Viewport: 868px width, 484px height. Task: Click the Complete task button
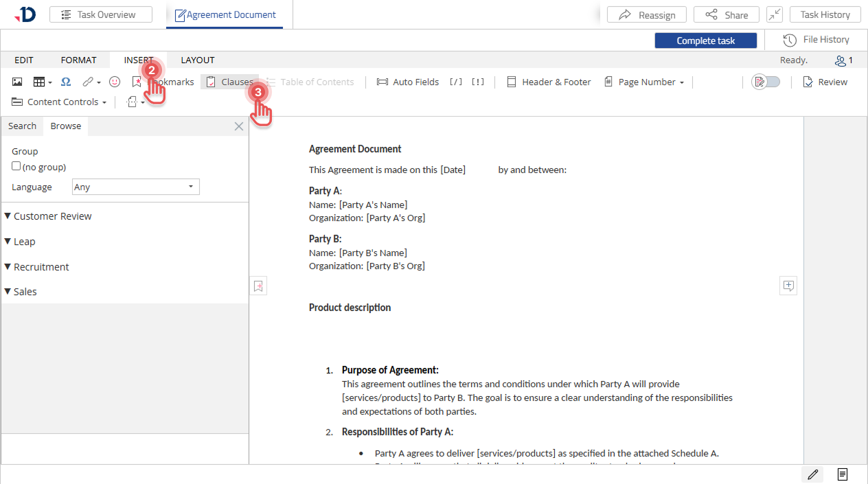706,41
